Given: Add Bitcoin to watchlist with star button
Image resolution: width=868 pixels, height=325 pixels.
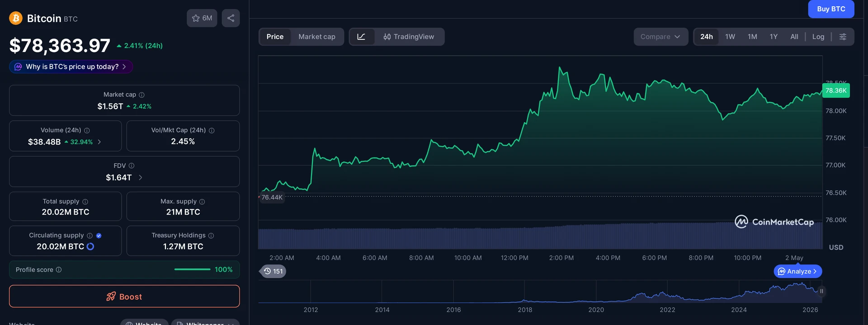Looking at the screenshot, I should pos(202,18).
